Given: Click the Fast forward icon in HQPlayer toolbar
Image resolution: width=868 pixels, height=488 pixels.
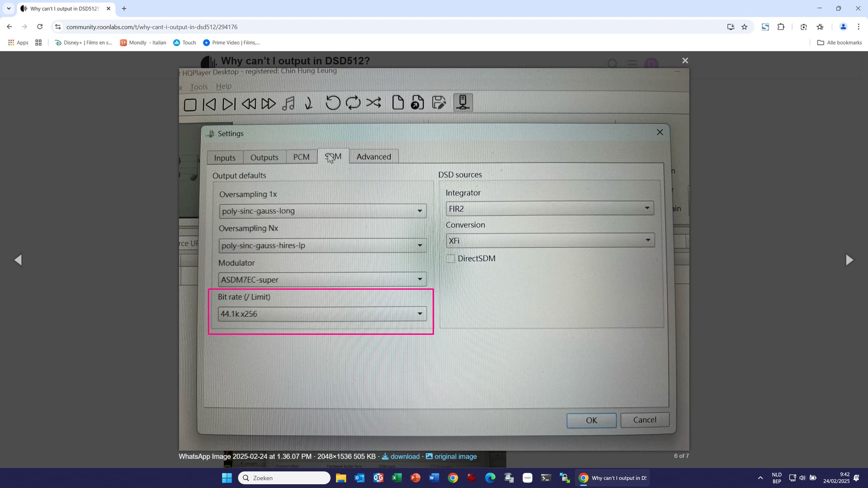Looking at the screenshot, I should pyautogui.click(x=269, y=104).
